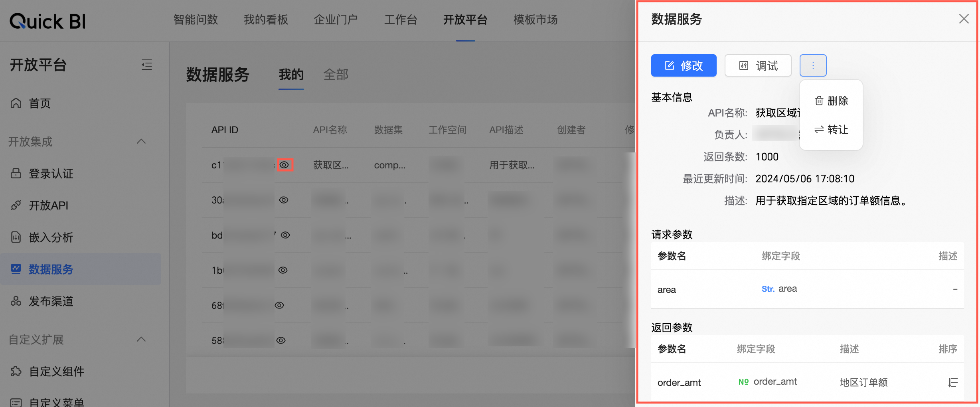
Task: Click the comp... dataset cell
Action: tap(389, 165)
